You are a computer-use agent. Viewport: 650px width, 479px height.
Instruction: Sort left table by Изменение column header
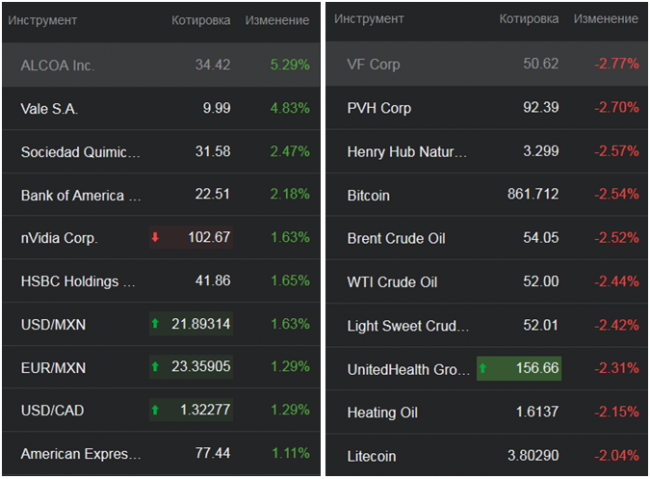(x=278, y=20)
